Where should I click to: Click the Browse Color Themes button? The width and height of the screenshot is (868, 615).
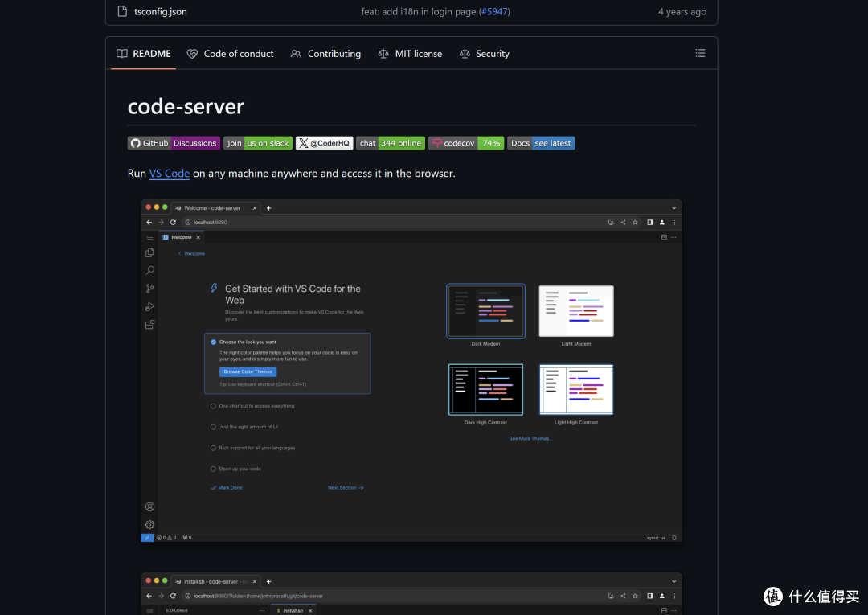point(248,372)
